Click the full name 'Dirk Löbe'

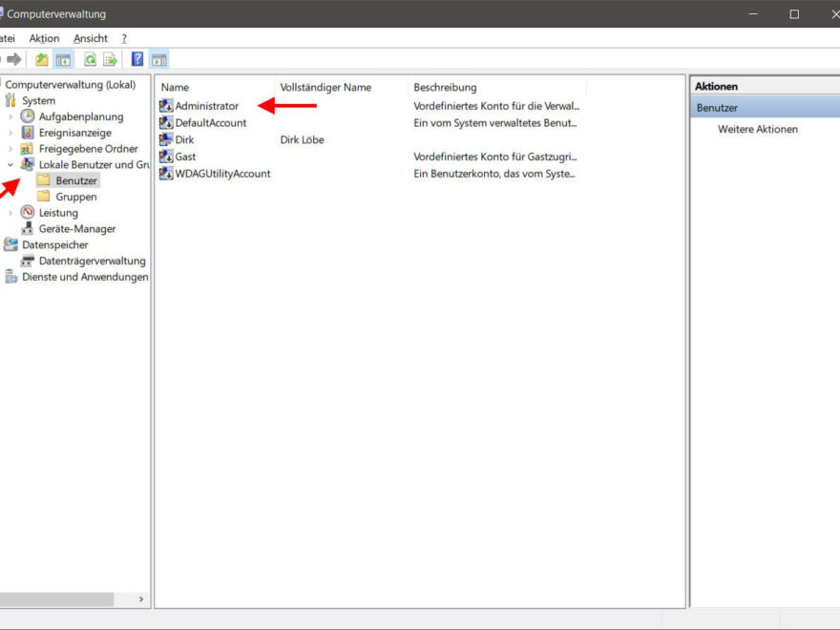[303, 139]
